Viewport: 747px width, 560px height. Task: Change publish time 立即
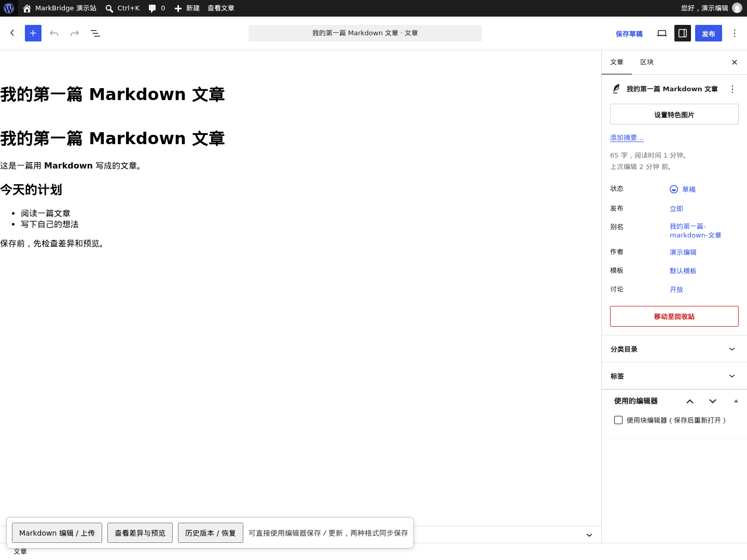[676, 209]
